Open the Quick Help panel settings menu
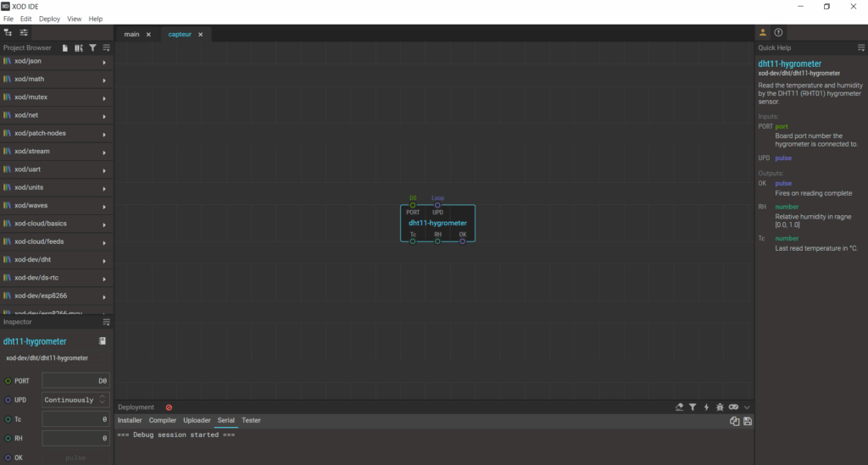 point(861,48)
